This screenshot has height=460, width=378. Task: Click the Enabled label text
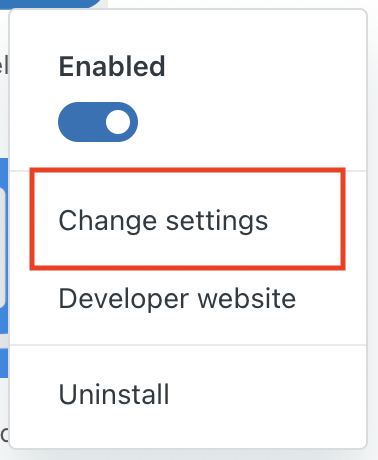[112, 66]
